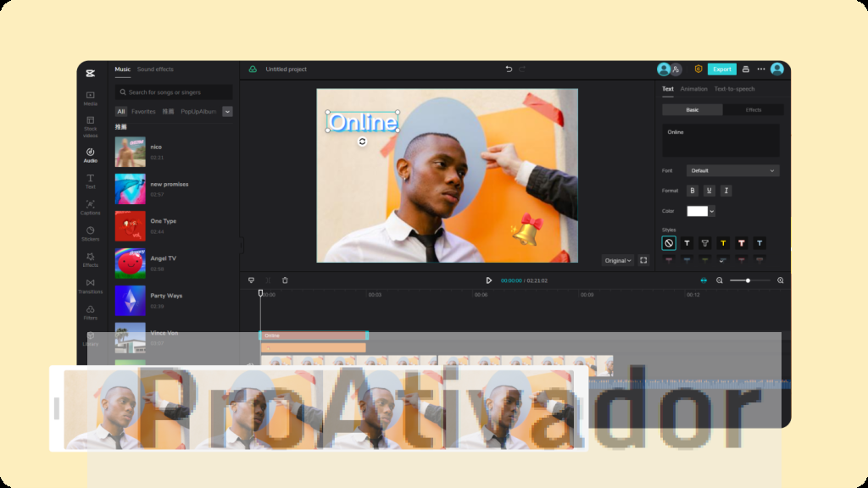Expand the music album filter dropdown
The image size is (868, 488).
tap(227, 111)
